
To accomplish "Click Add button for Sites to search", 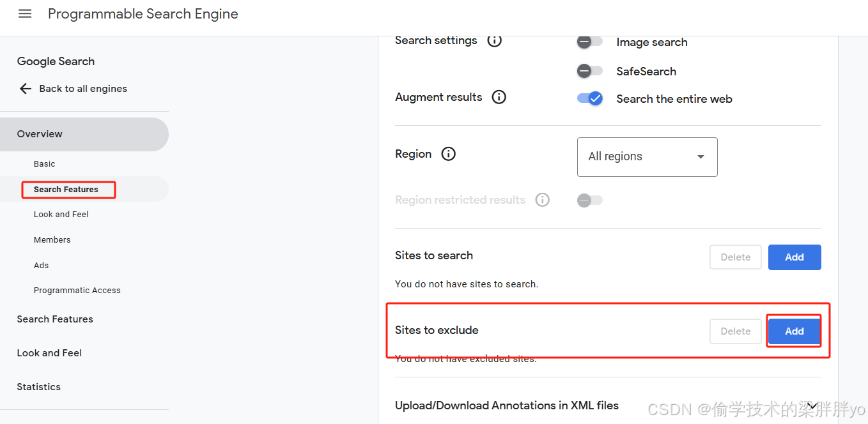I will tap(794, 257).
